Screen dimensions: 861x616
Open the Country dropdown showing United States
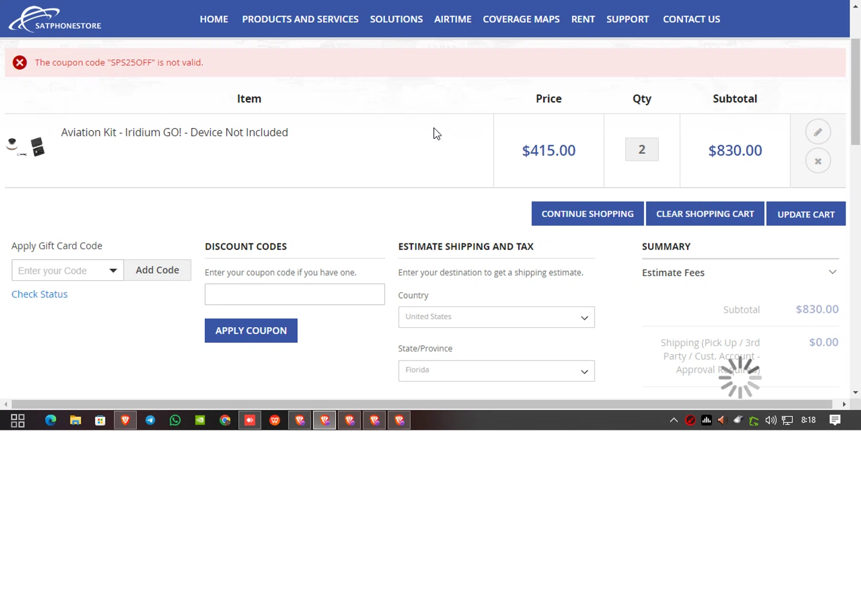click(x=497, y=317)
